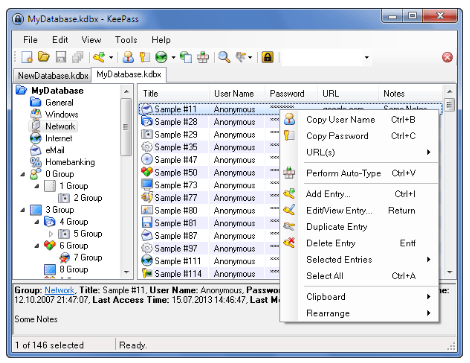This screenshot has height=363, width=470.
Task: Switch to the NewDatabase.kdbx tab
Action: [x=53, y=76]
